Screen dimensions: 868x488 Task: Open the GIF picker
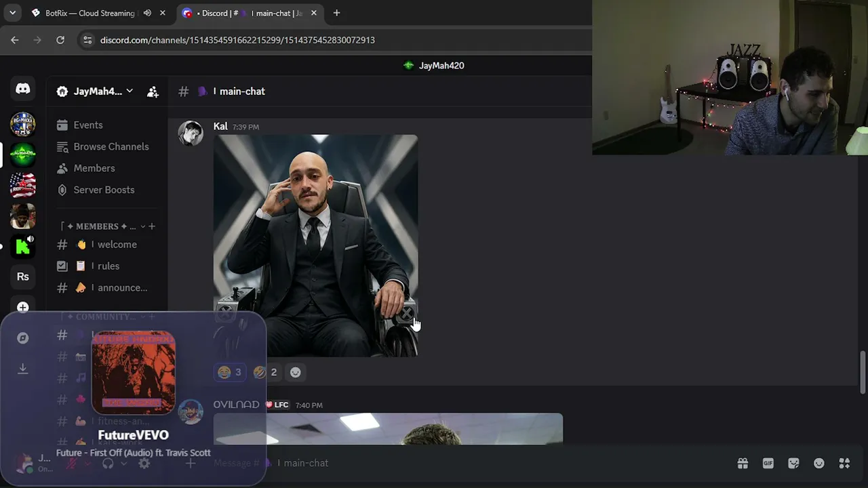(x=768, y=463)
